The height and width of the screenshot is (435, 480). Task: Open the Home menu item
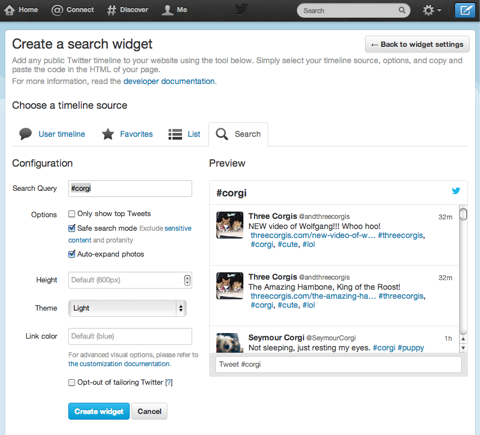click(21, 10)
